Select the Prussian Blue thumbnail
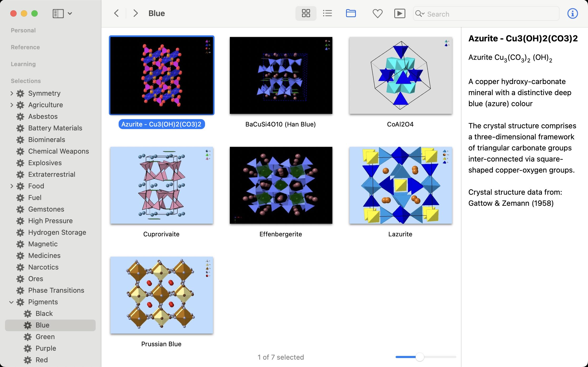The image size is (588, 367). tap(162, 295)
